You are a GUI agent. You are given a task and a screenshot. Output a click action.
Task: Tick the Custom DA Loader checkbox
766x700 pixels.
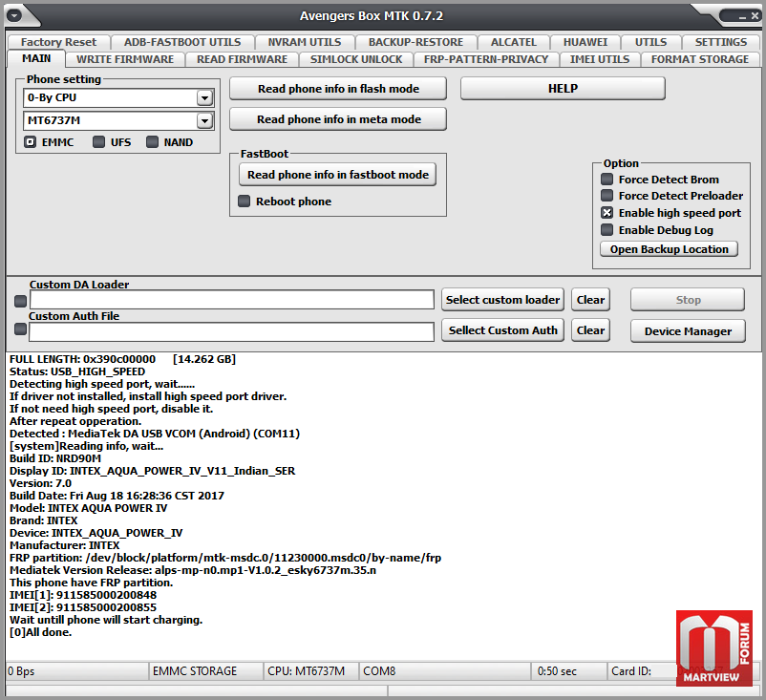(20, 302)
